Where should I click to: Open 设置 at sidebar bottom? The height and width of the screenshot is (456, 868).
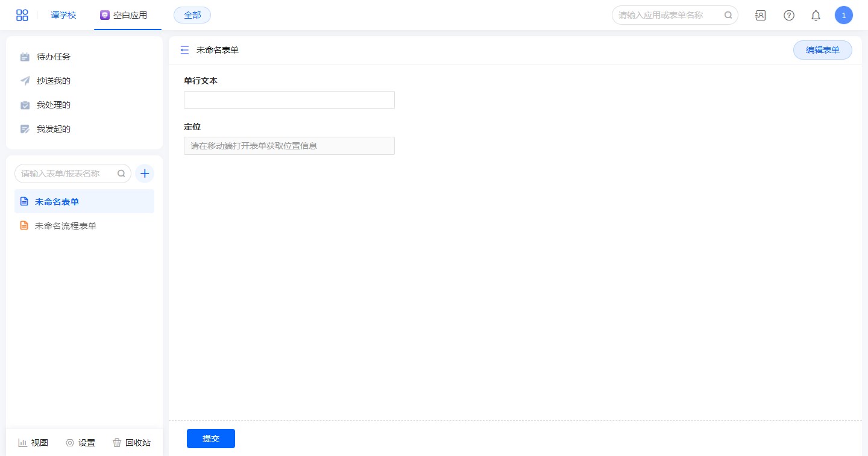pos(81,443)
